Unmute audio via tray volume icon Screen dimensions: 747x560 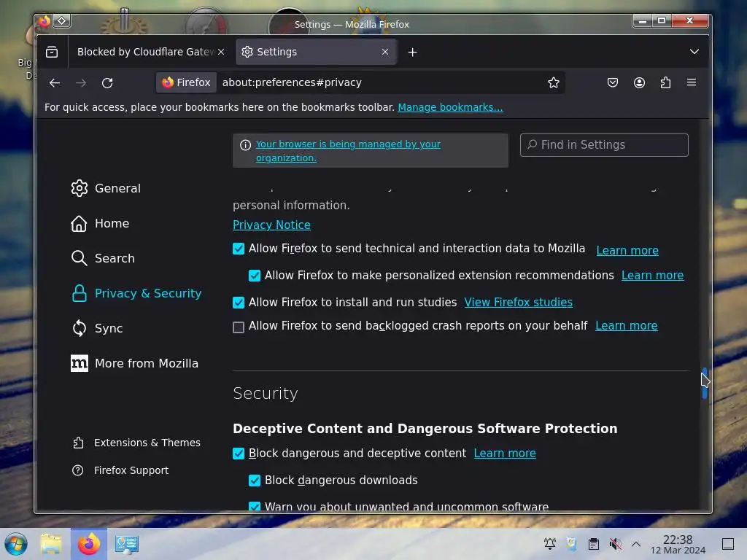[615, 544]
